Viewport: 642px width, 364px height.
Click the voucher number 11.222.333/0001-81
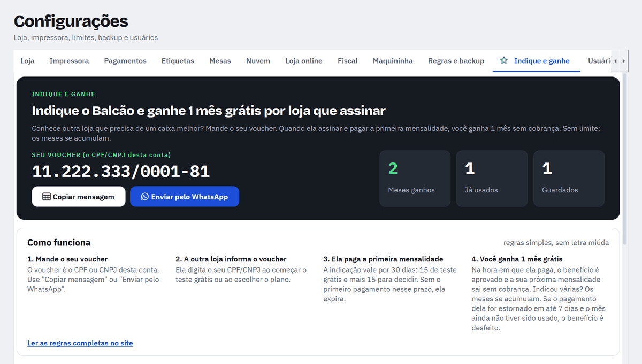pyautogui.click(x=121, y=172)
